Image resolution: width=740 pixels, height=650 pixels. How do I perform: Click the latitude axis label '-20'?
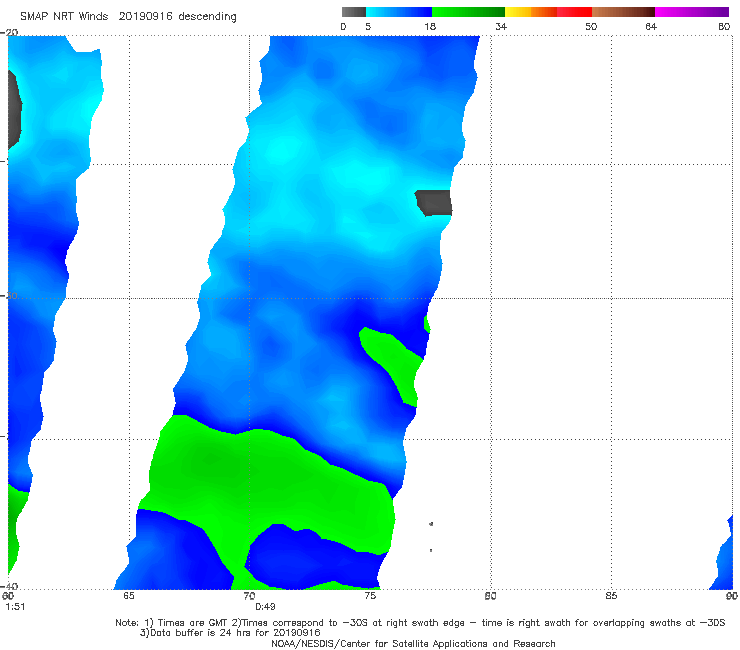point(9,32)
